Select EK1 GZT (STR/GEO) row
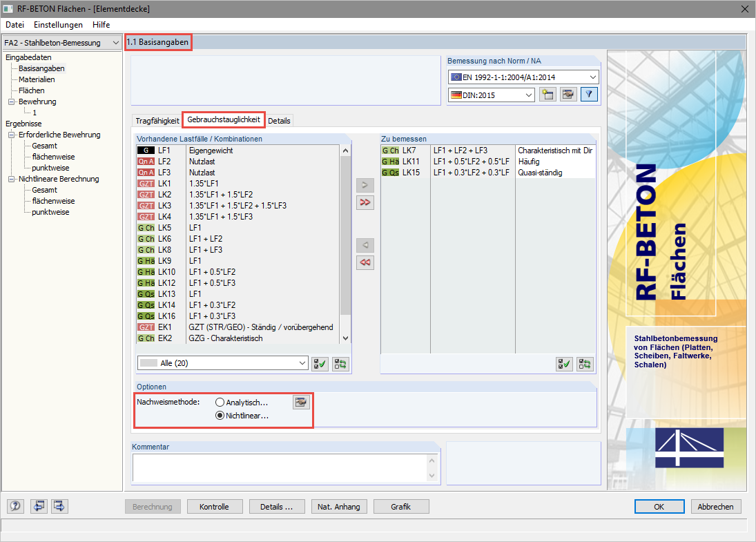Screen dimensions: 756x542 tap(238, 327)
